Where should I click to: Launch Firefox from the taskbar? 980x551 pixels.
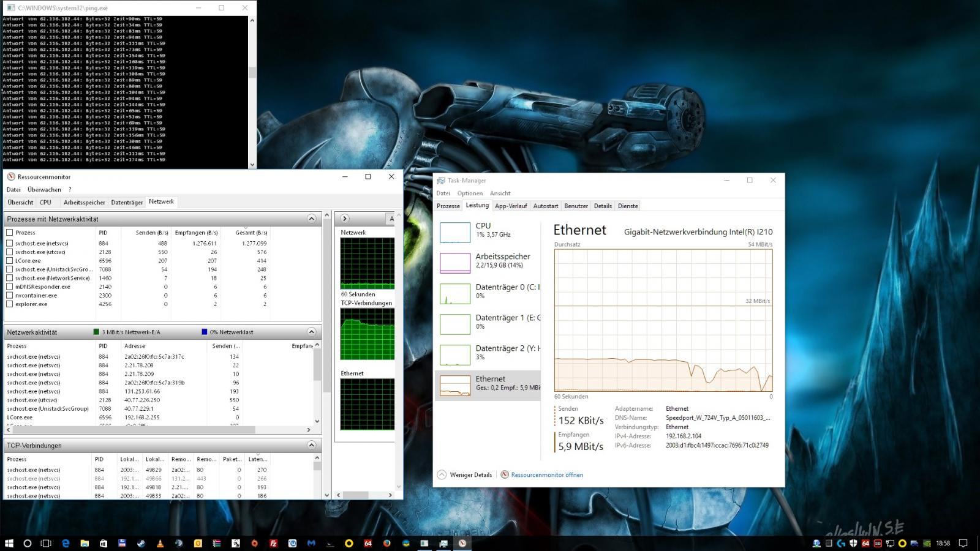pos(386,543)
